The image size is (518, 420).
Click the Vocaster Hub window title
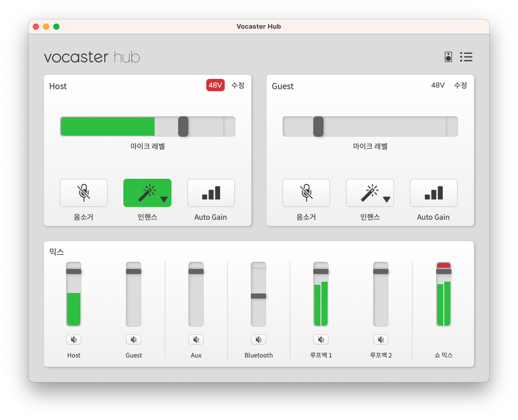click(x=258, y=27)
